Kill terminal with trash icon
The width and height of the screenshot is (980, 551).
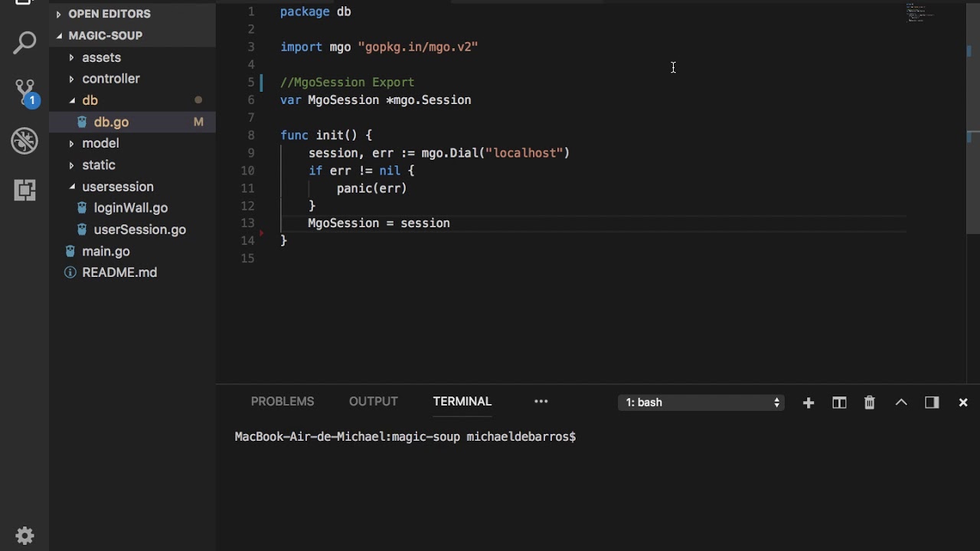(870, 403)
